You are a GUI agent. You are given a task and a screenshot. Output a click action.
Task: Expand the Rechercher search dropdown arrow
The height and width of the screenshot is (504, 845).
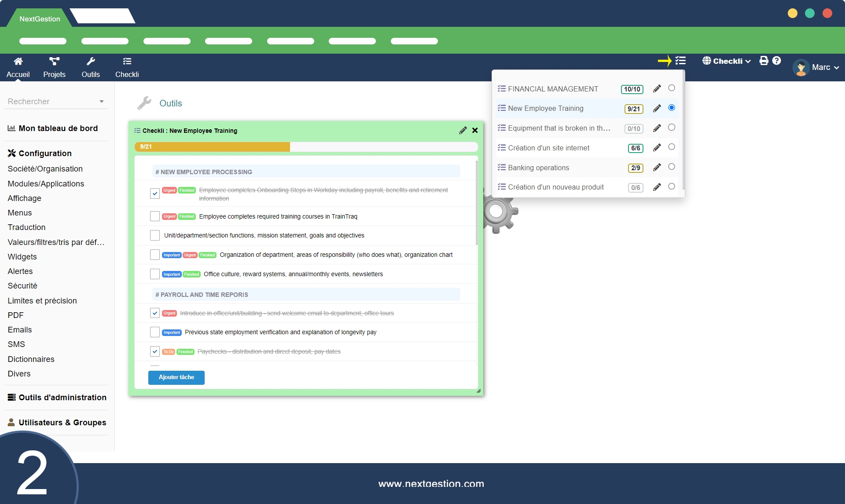tap(102, 102)
